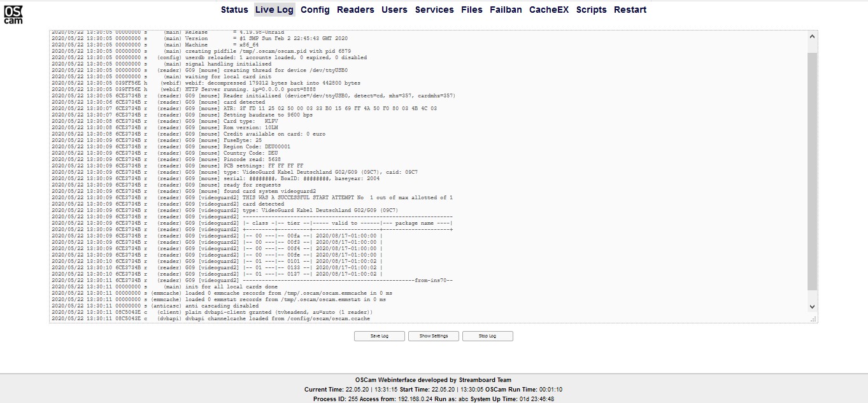
Task: Go to the Failban page
Action: 506,10
